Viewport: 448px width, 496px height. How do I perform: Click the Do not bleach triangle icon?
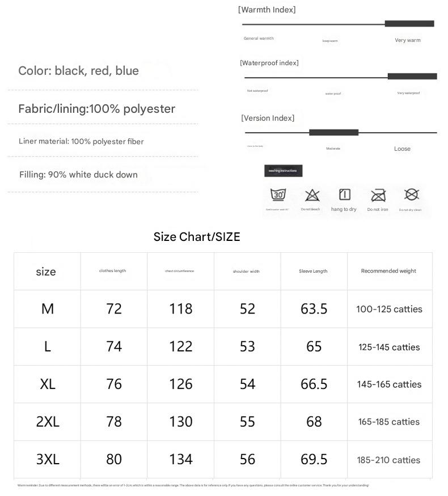coord(312,196)
